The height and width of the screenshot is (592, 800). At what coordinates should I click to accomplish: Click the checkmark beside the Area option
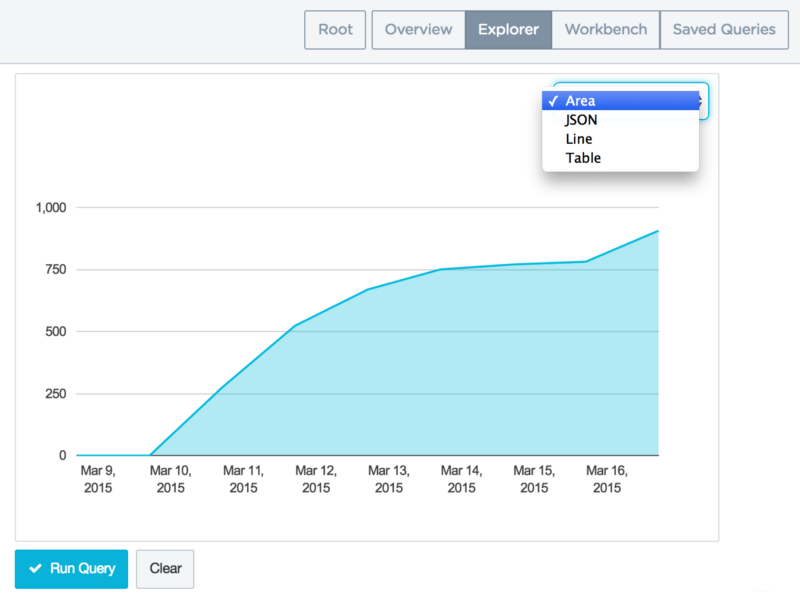click(x=554, y=101)
